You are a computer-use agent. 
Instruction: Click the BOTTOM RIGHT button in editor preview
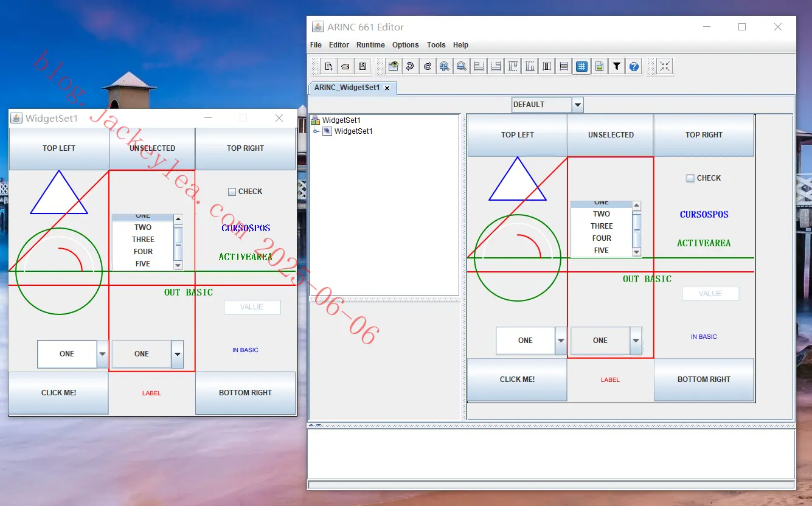(x=704, y=379)
